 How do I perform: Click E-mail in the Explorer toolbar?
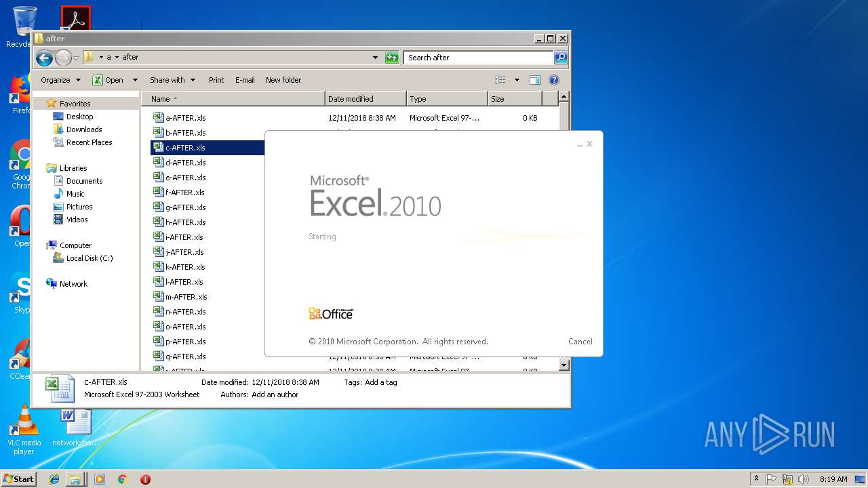point(245,80)
